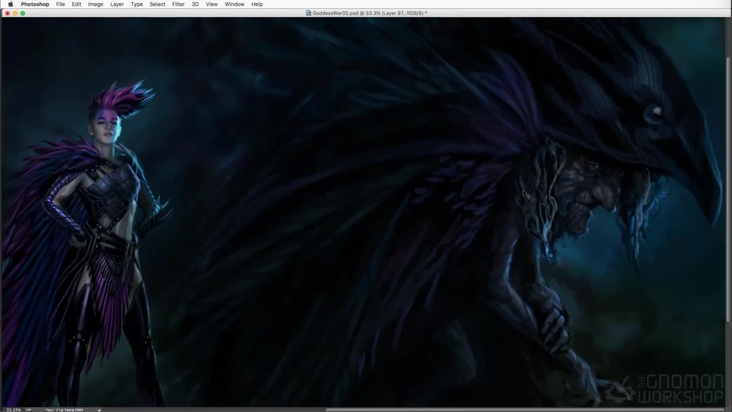Open the Layer menu
The image size is (732, 412).
117,4
